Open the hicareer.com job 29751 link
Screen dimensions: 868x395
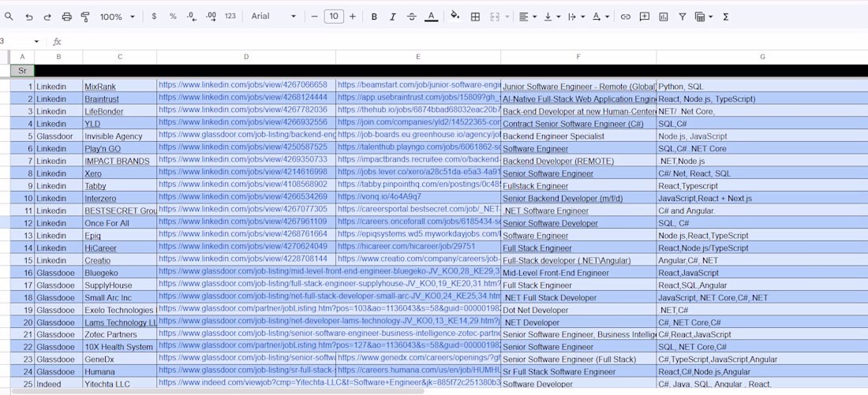406,246
